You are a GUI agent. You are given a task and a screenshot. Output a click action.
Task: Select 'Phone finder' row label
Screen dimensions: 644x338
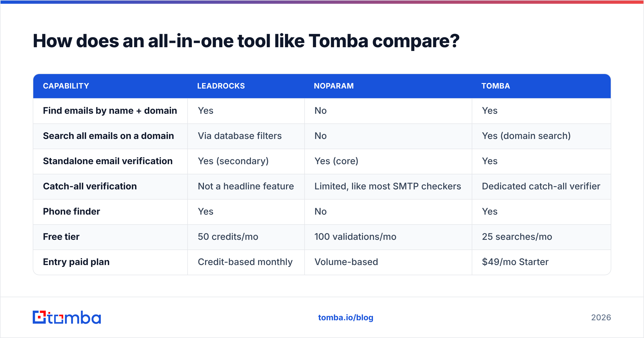pyautogui.click(x=71, y=211)
